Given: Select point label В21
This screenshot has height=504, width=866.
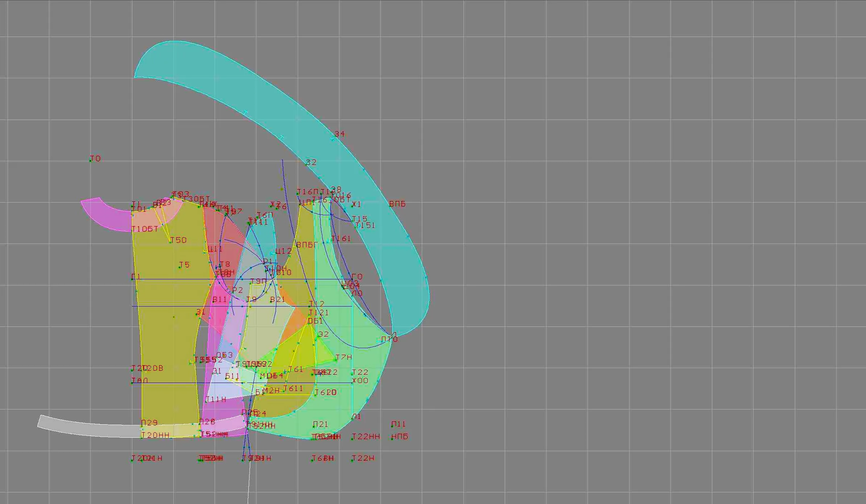Looking at the screenshot, I should [277, 299].
